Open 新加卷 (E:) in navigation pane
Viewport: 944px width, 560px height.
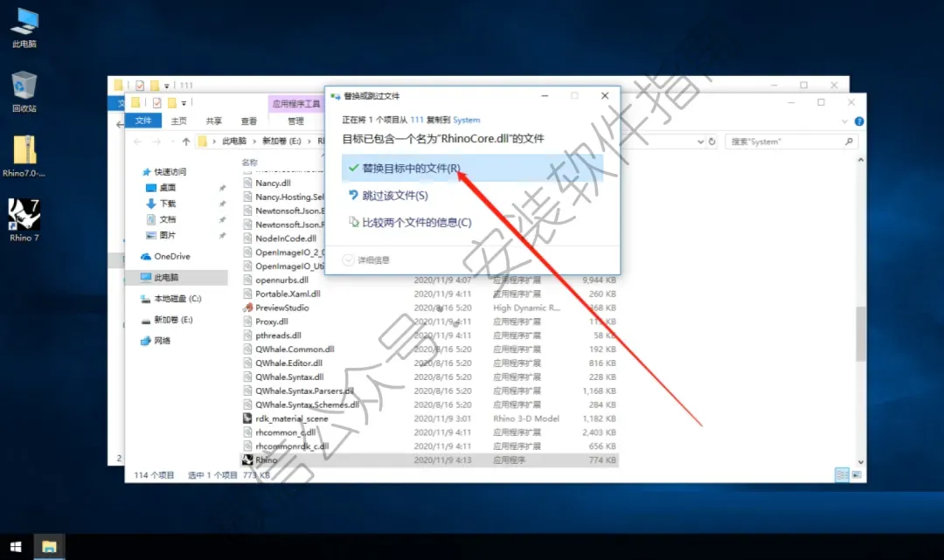point(166,320)
